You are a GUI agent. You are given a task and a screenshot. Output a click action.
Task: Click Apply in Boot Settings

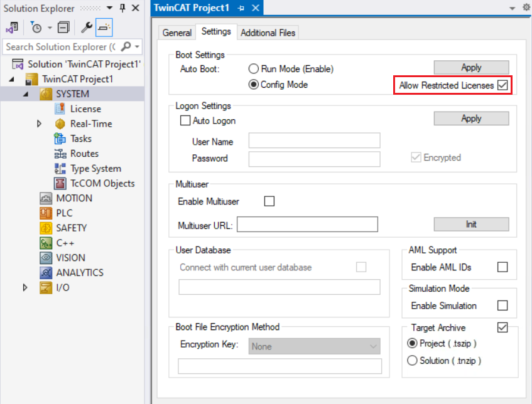point(471,68)
